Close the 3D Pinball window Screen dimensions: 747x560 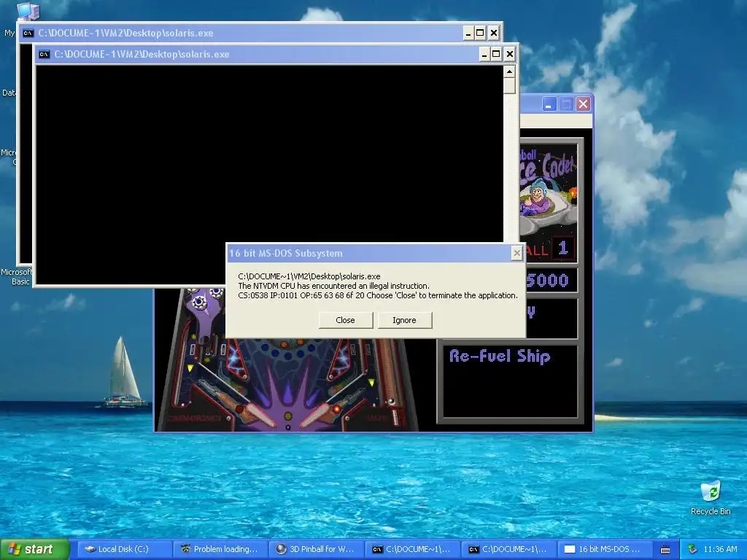click(583, 104)
